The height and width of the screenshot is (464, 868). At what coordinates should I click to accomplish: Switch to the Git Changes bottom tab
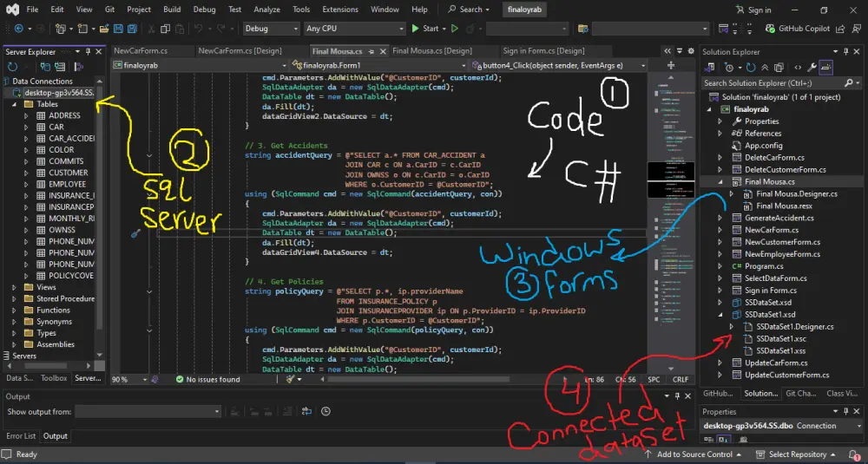(801, 393)
